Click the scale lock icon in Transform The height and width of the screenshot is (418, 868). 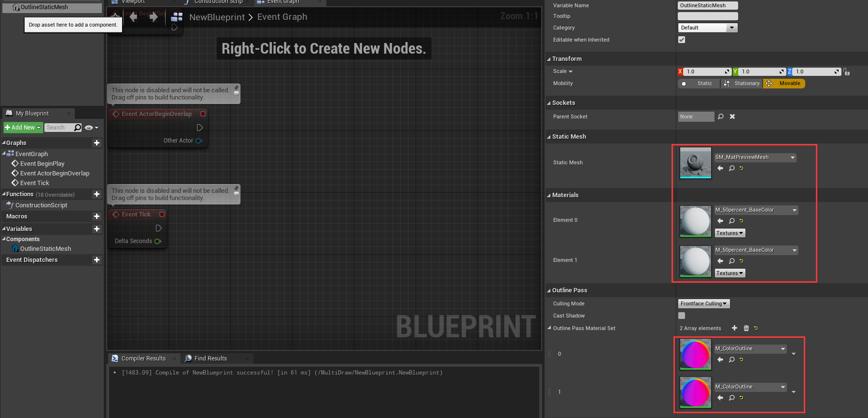point(847,72)
